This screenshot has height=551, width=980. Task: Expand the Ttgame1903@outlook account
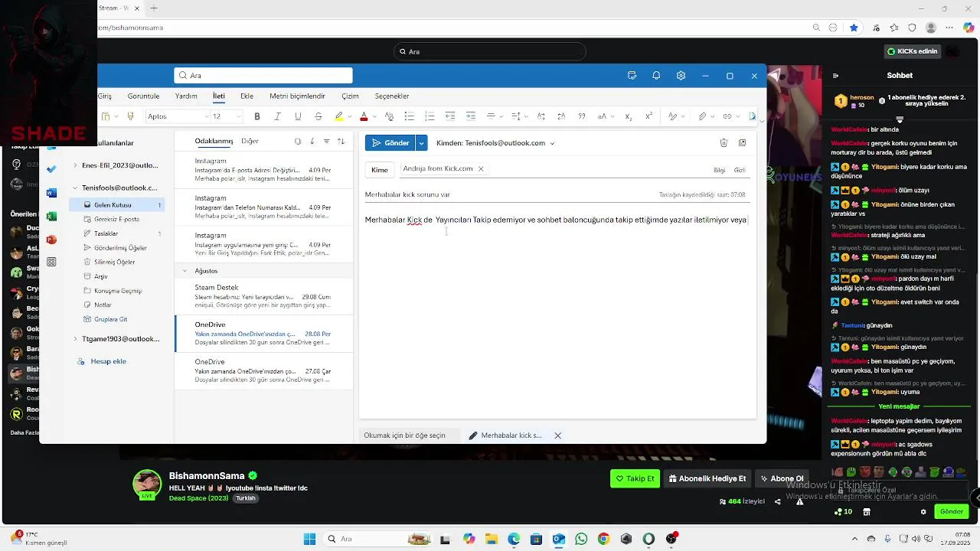tap(75, 338)
